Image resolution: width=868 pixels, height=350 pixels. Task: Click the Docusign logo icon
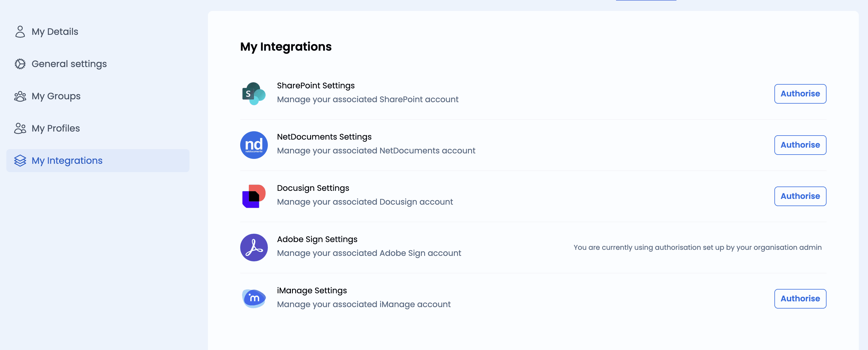[254, 196]
